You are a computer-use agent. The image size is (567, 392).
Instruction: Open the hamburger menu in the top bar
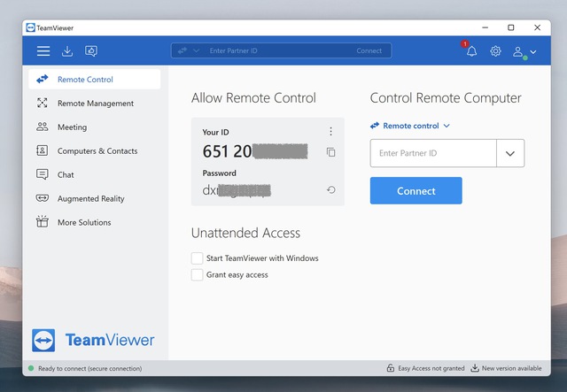[43, 51]
